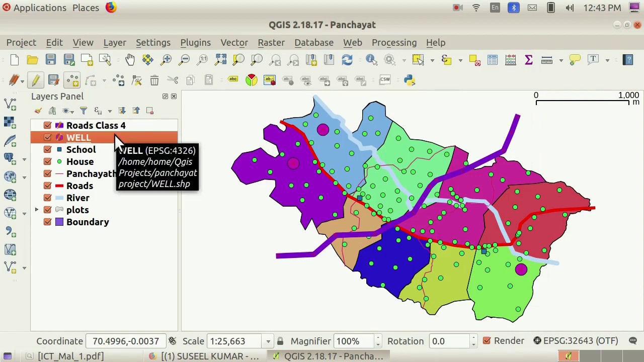Zoom to full extent

[220, 60]
